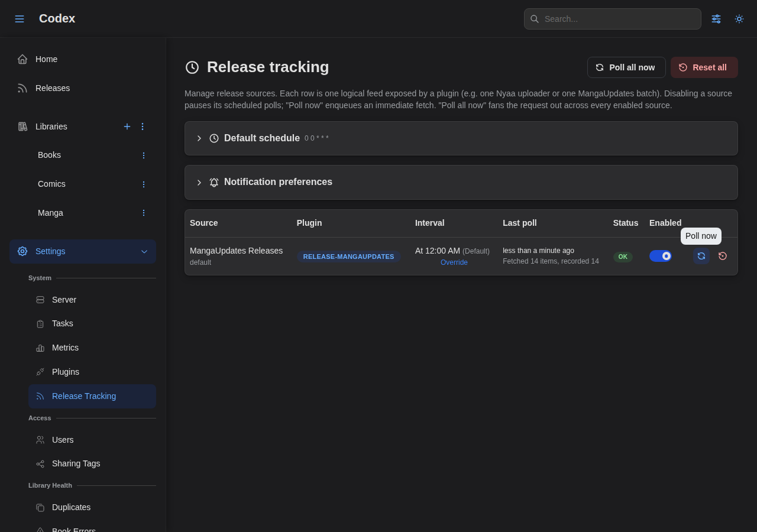Open the Manga library
This screenshot has width=757, height=532.
(51, 213)
